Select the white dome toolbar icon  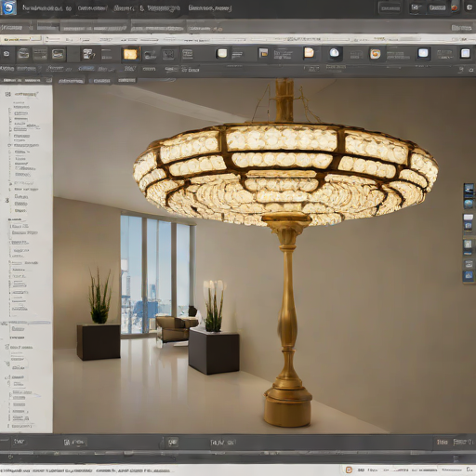pyautogui.click(x=334, y=53)
